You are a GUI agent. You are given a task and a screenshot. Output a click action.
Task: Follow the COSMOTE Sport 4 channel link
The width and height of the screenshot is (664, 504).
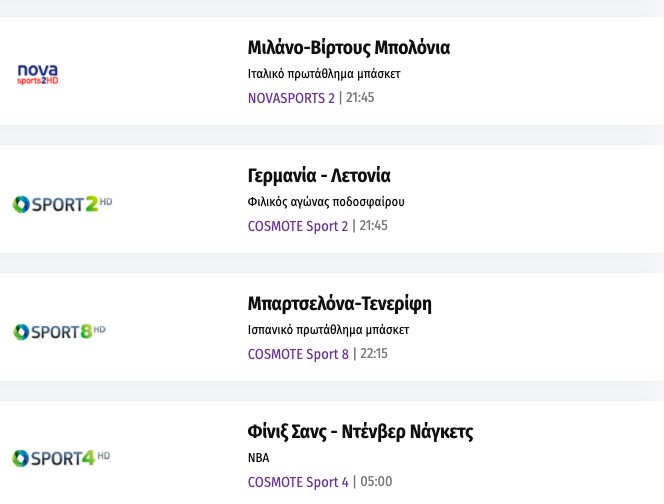[x=298, y=482]
